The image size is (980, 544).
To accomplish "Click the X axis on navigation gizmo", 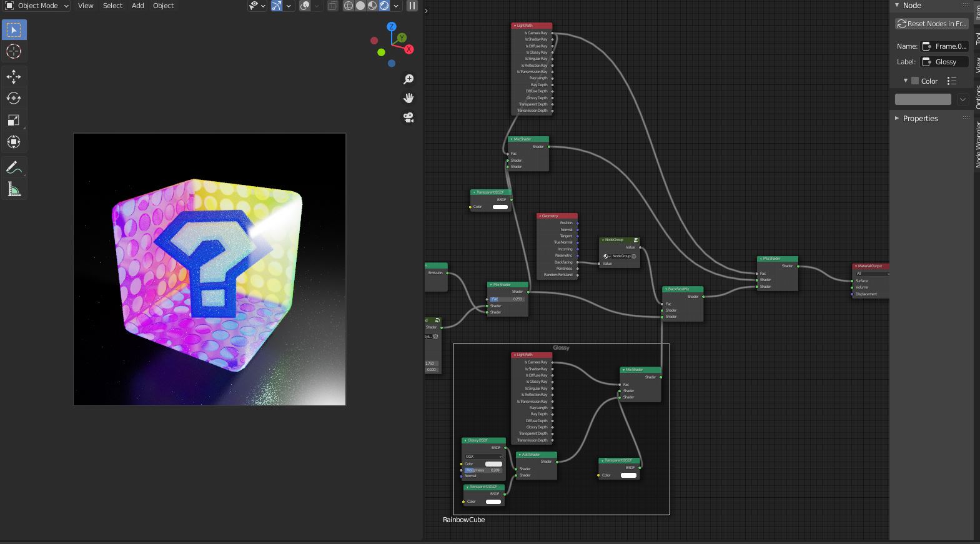I will pyautogui.click(x=408, y=49).
